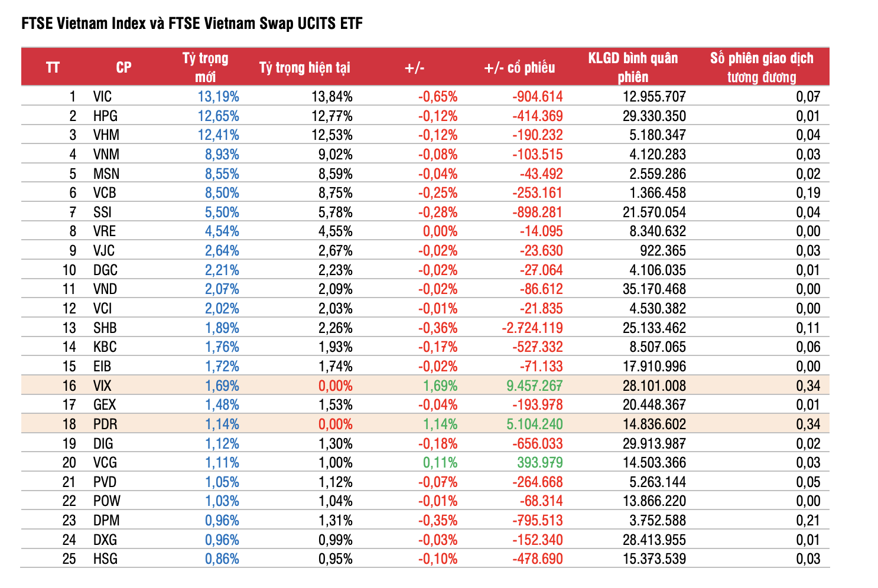Click the 'Số phiên giao dịch tương đương' header

point(762,67)
